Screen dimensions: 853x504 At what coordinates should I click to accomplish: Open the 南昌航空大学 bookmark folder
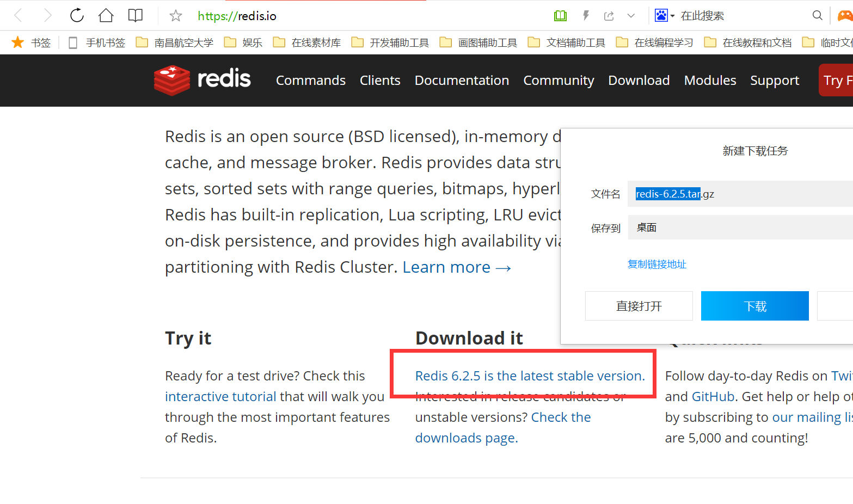point(174,42)
